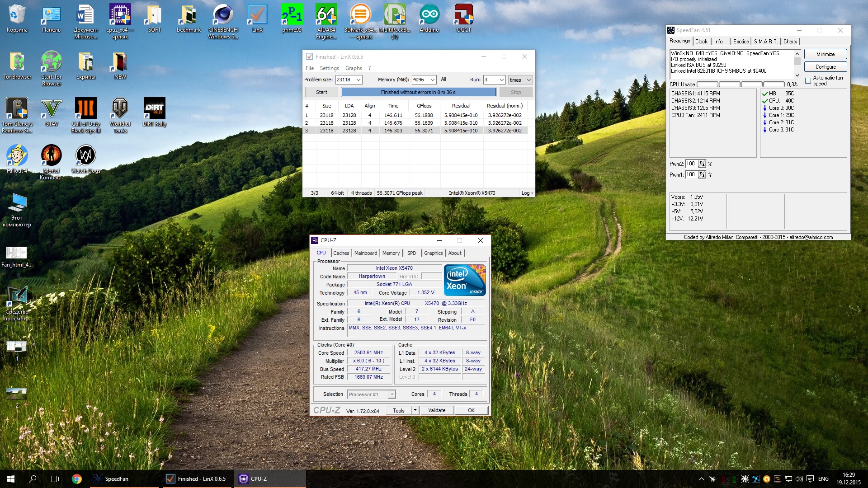Launch the World of Tanks icon
The width and height of the screenshot is (868, 488).
click(120, 109)
